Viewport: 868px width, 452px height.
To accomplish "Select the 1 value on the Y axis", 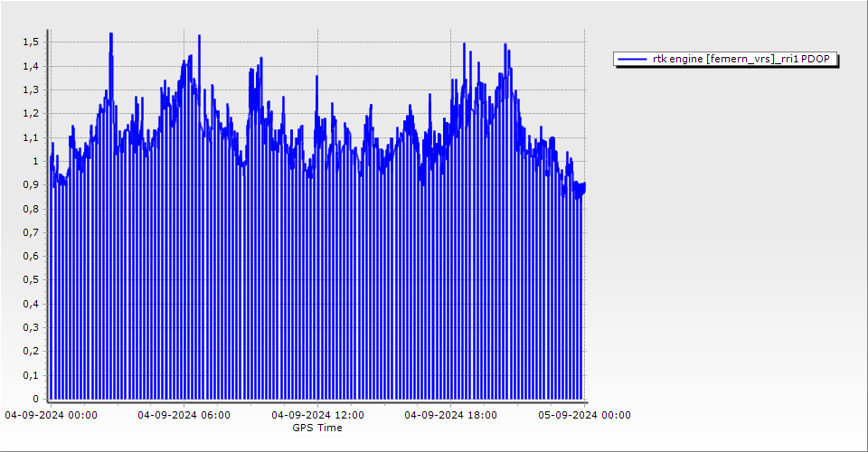I will tap(36, 161).
